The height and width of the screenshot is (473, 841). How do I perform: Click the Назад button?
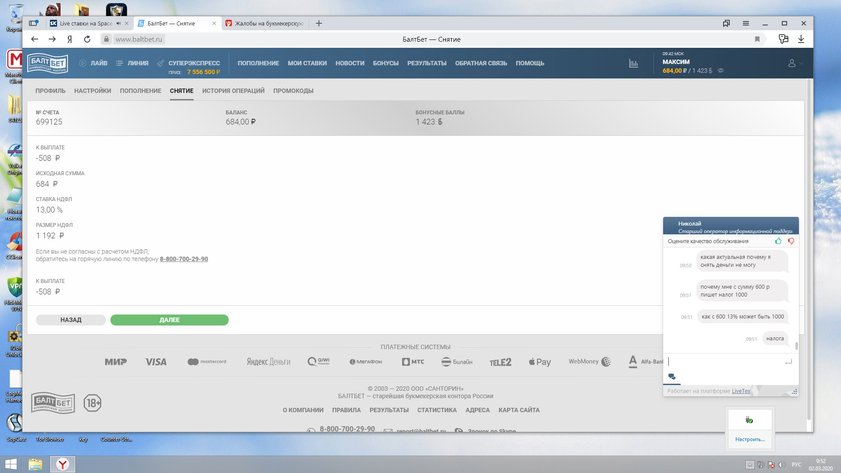click(70, 320)
